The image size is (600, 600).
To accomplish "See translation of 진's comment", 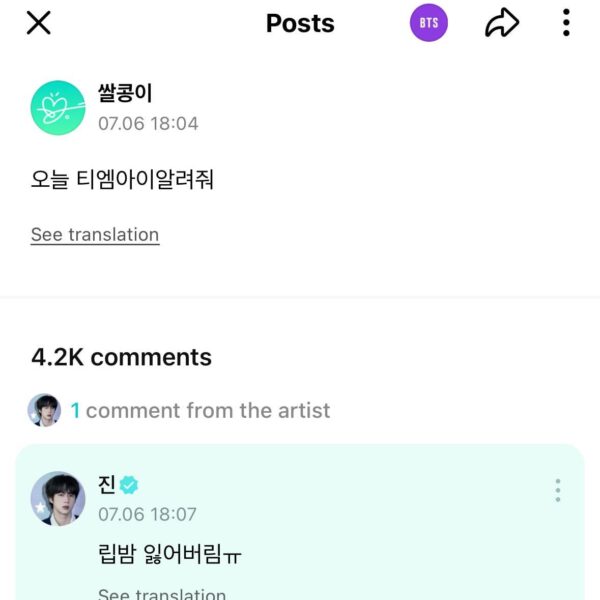I will [x=162, y=594].
